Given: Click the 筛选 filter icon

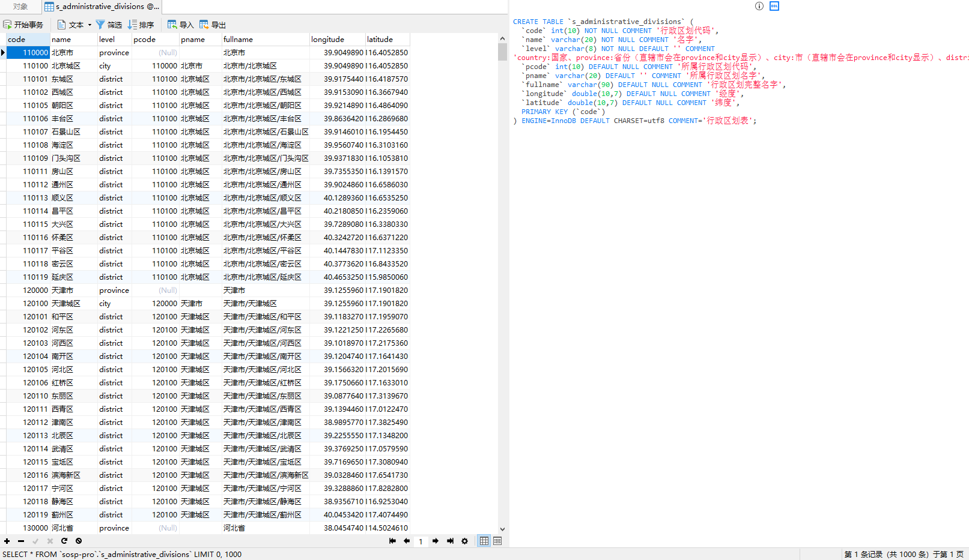Looking at the screenshot, I should click(x=100, y=25).
